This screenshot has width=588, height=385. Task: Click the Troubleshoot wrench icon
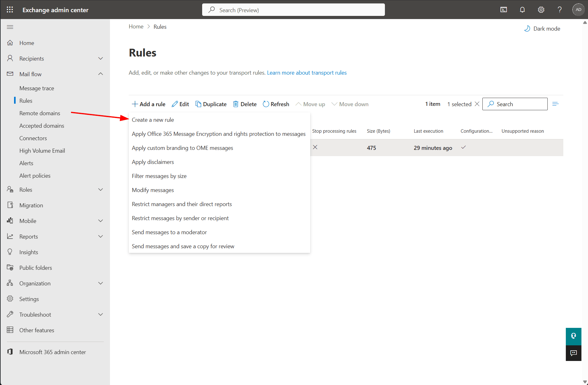pos(10,314)
